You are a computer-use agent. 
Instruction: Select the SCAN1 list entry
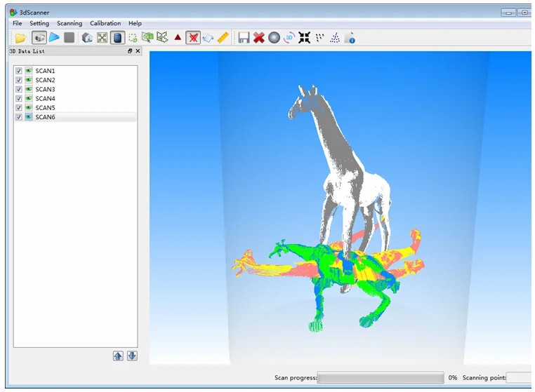(x=45, y=71)
